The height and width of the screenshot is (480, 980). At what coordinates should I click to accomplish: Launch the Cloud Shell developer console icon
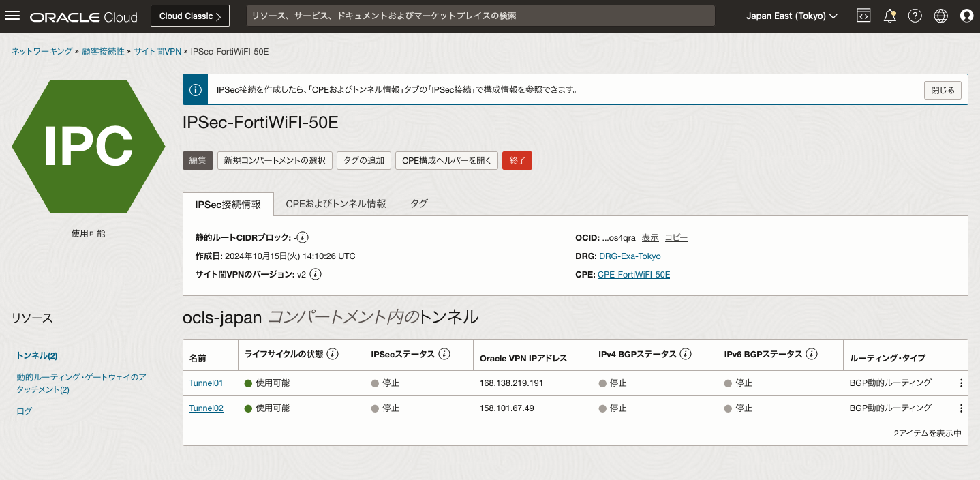(x=863, y=16)
